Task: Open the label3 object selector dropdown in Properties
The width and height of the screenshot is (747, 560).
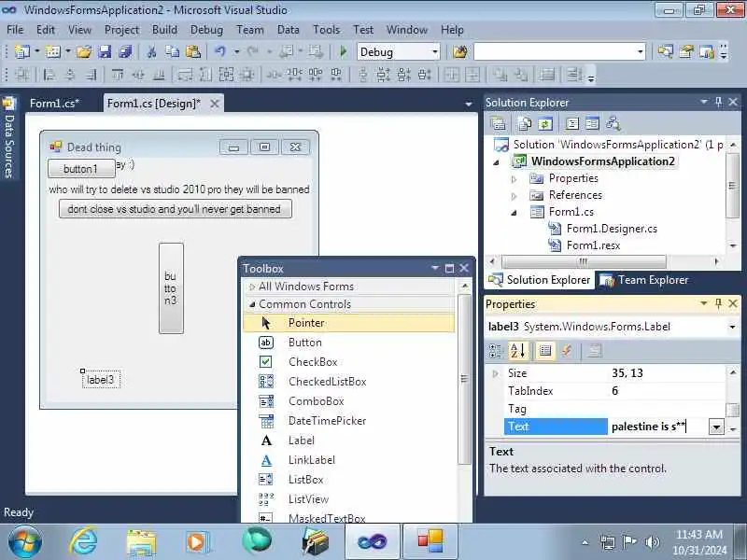Action: [x=732, y=327]
